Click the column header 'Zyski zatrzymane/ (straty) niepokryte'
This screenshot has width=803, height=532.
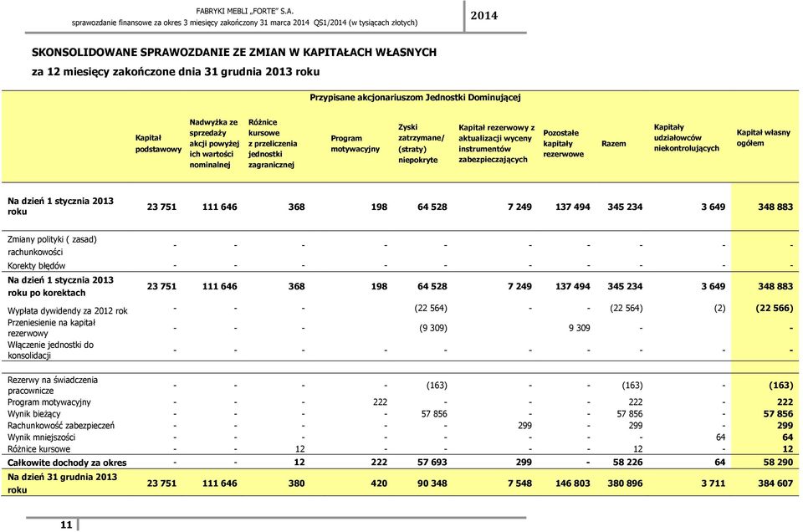point(421,143)
